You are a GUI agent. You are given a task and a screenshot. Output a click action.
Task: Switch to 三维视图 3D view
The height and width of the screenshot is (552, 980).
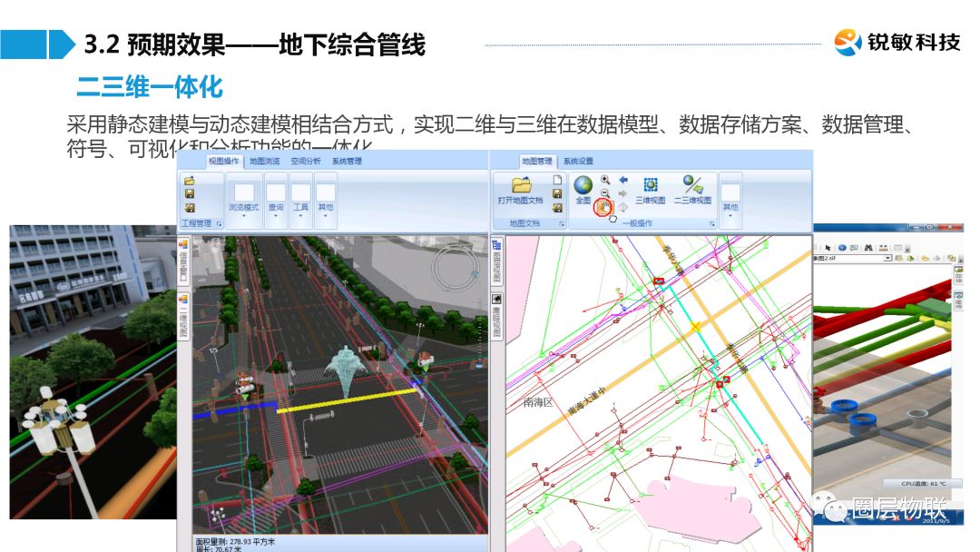click(650, 190)
